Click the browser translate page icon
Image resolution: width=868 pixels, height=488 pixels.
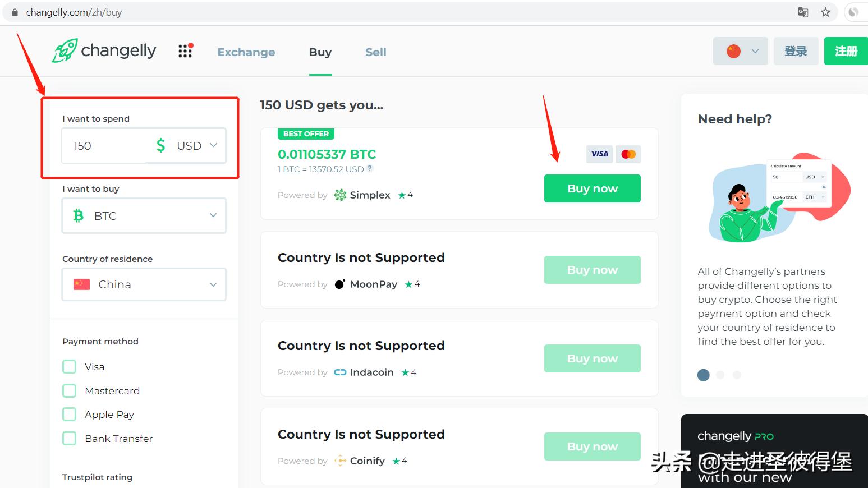click(x=803, y=12)
